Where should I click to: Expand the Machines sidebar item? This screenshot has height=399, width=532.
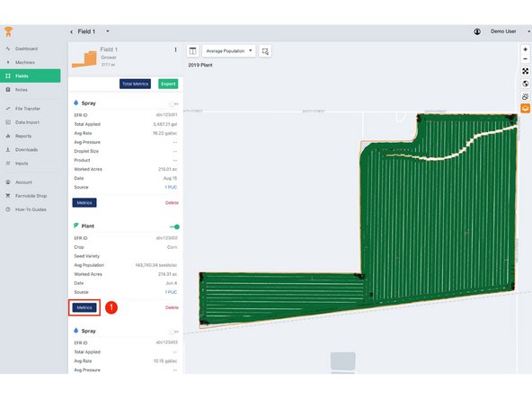click(25, 62)
